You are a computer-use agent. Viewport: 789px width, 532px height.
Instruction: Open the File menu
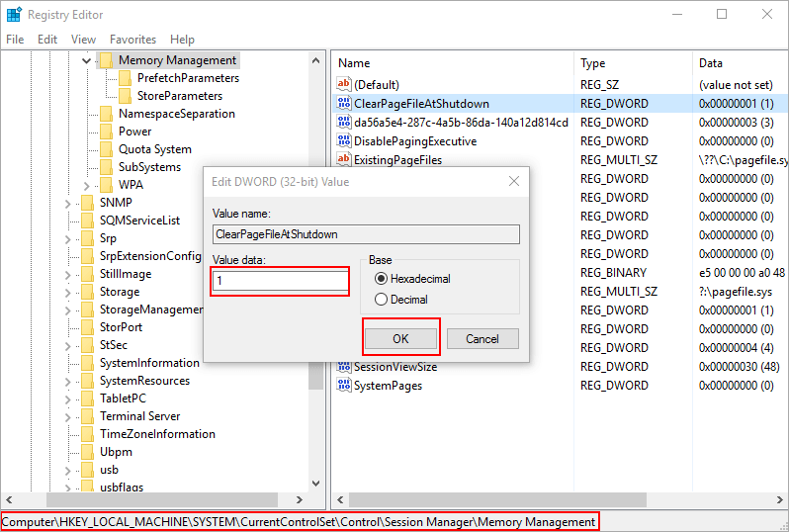click(x=15, y=40)
